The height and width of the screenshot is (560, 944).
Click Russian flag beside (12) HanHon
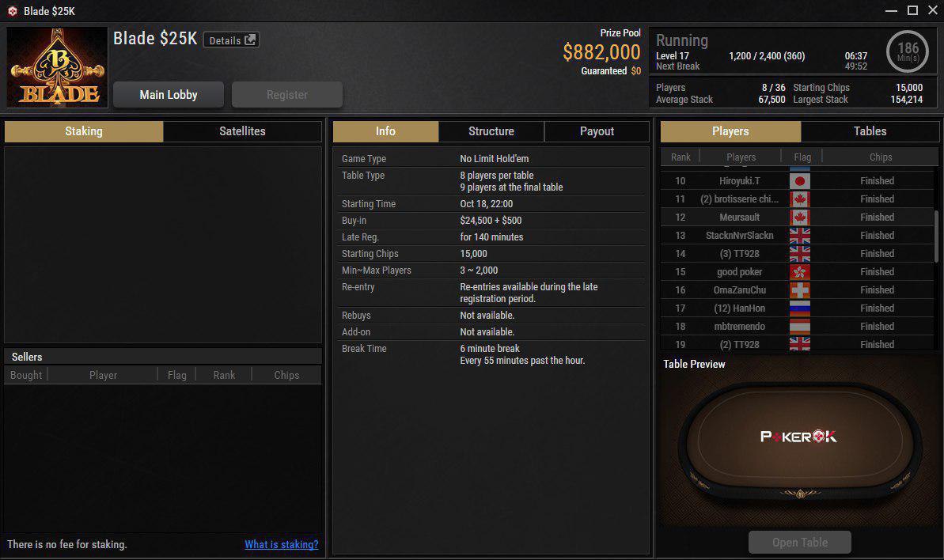pyautogui.click(x=799, y=308)
